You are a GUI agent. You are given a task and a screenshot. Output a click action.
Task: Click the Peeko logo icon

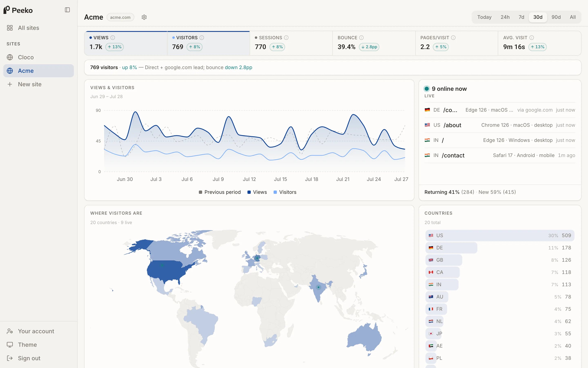pos(7,10)
